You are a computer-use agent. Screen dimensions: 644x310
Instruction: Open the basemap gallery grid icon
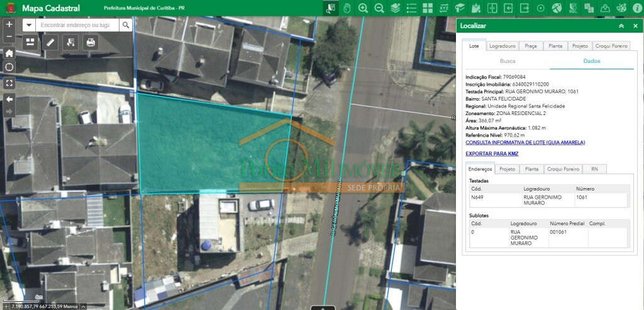coord(428,8)
